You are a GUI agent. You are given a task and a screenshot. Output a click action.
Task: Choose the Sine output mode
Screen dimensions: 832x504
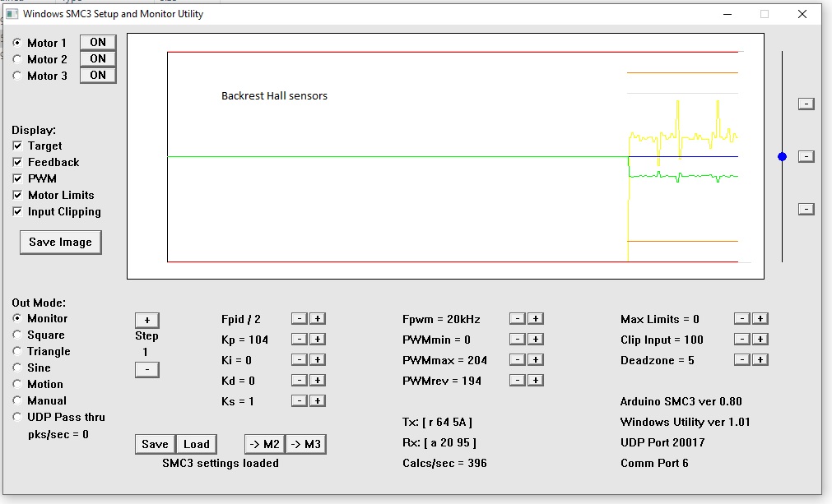tap(18, 368)
